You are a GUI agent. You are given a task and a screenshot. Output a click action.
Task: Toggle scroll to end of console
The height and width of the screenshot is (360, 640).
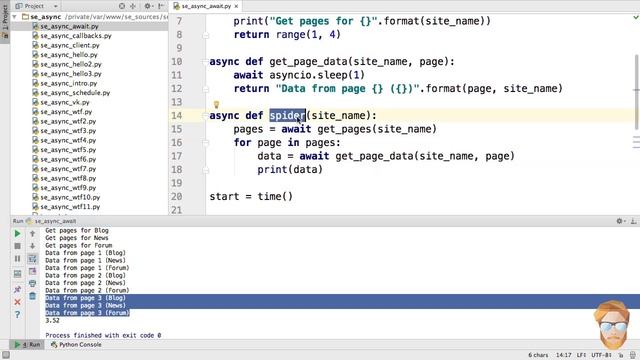tap(33, 271)
